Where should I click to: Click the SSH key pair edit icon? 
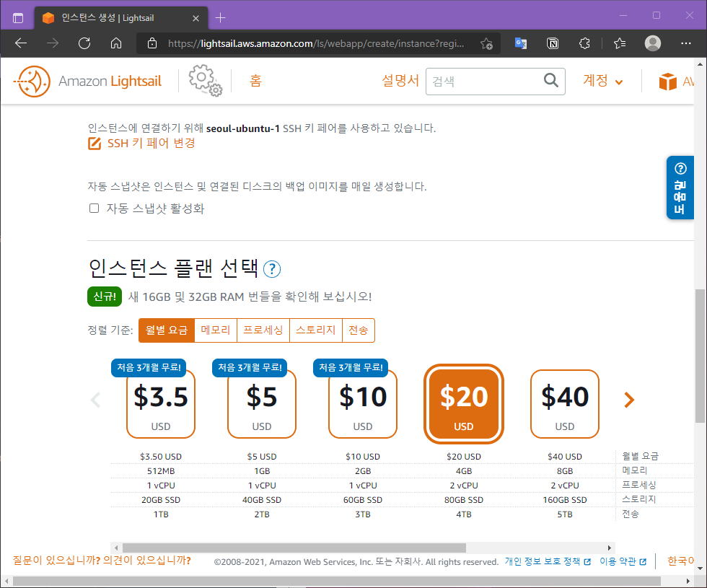[x=95, y=144]
